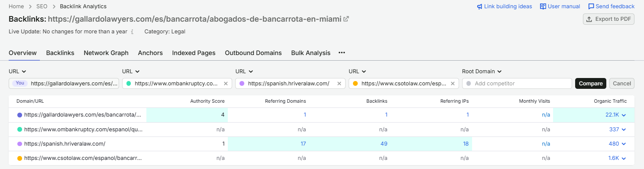This screenshot has width=644, height=169.
Task: Click the Referring Domains column header
Action: pyautogui.click(x=285, y=101)
